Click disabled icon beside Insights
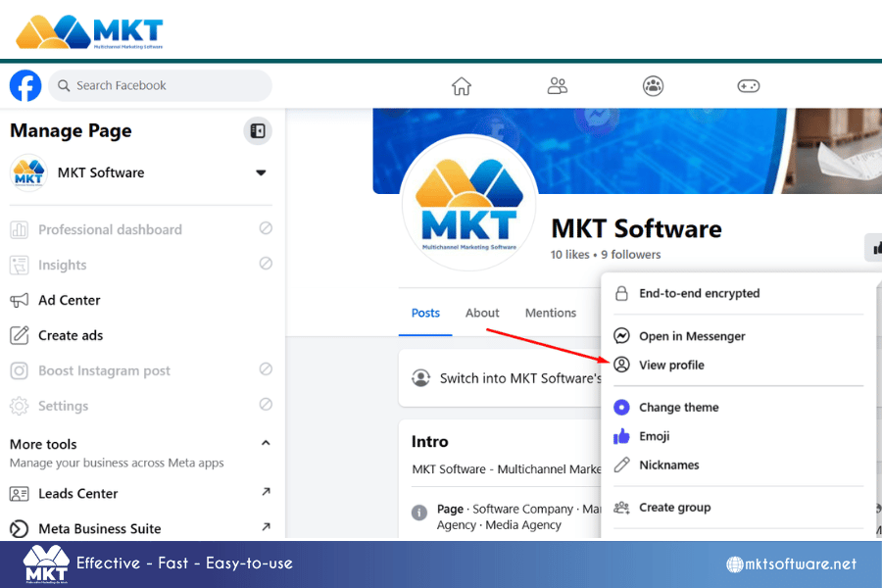 click(266, 264)
